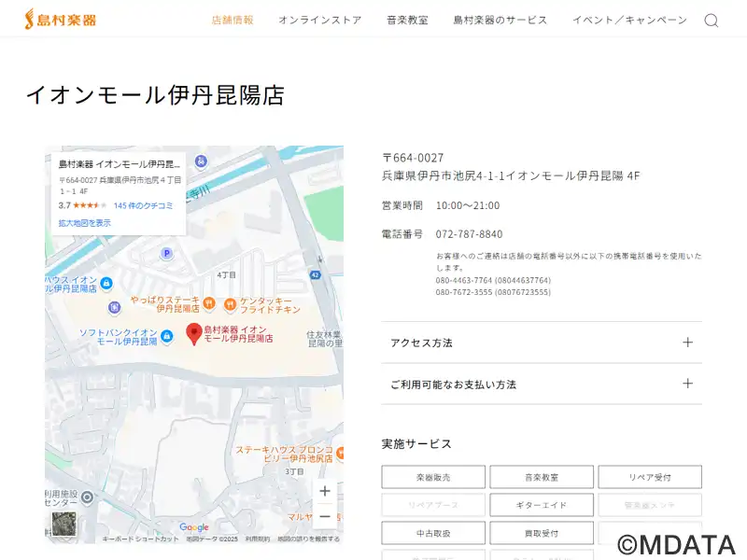
Task: Click the ステーキハウス ブロンコビリー map label
Action: coord(285,454)
